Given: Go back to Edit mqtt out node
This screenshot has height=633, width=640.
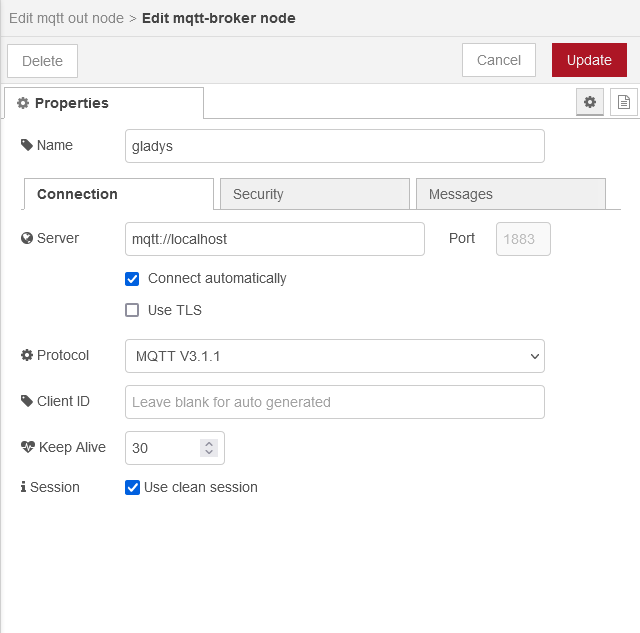Looking at the screenshot, I should point(66,18).
